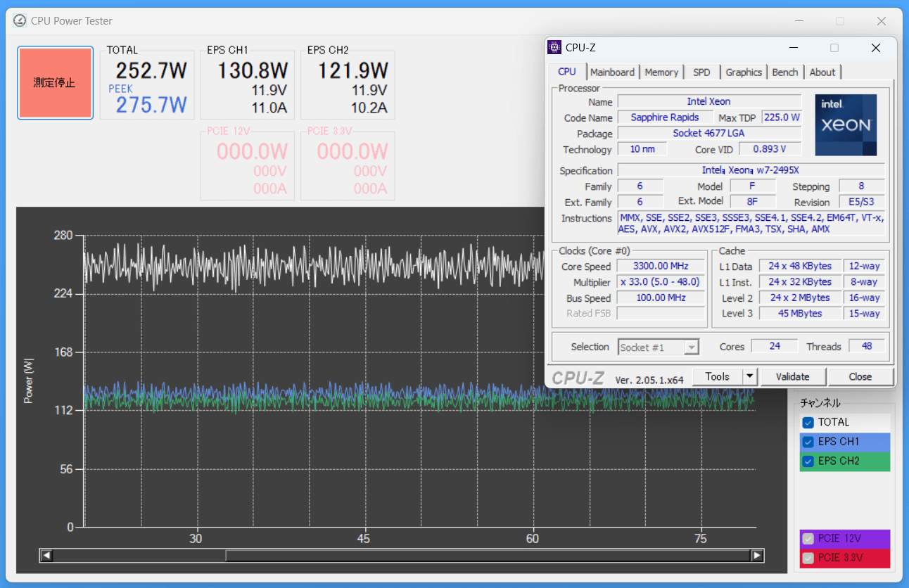This screenshot has width=909, height=588.
Task: Toggle the TOTAL channel checkbox
Action: tap(808, 423)
